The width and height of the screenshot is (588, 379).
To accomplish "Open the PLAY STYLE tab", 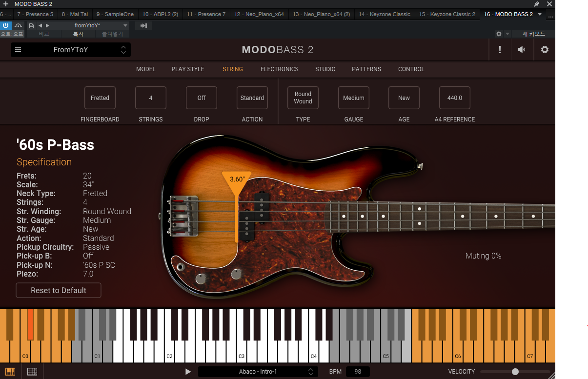I will coord(188,69).
